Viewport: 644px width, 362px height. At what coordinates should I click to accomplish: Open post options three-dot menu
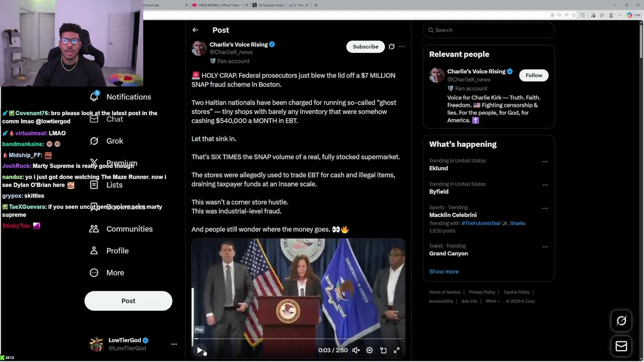pos(401,47)
